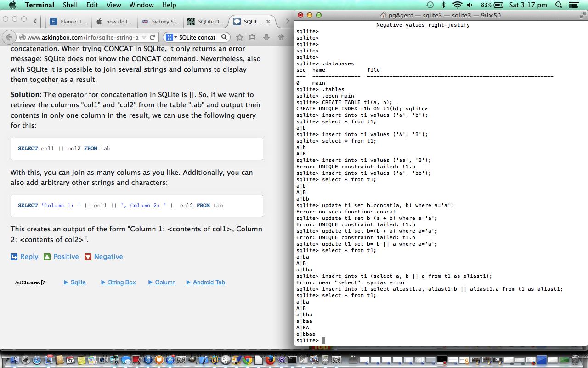Click the terminal cursor at last sqlite prompt

pos(323,340)
